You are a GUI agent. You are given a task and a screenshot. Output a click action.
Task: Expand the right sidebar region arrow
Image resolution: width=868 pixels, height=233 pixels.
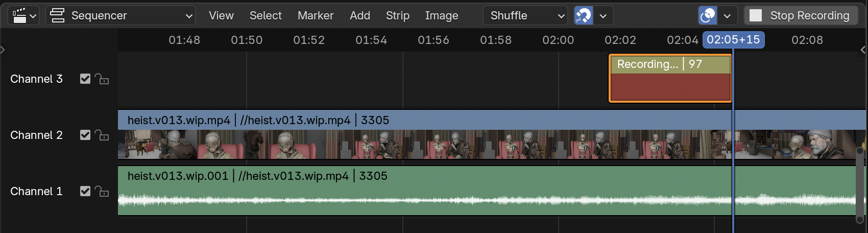(x=863, y=50)
